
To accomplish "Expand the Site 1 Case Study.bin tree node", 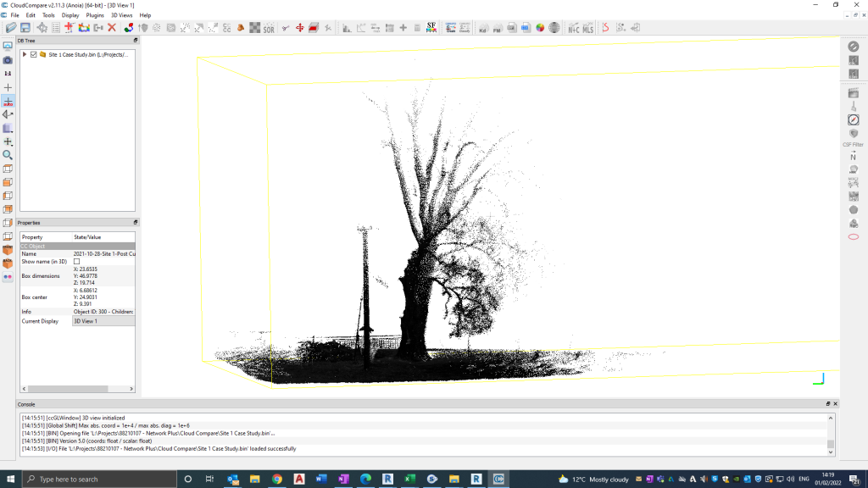I will (x=24, y=54).
